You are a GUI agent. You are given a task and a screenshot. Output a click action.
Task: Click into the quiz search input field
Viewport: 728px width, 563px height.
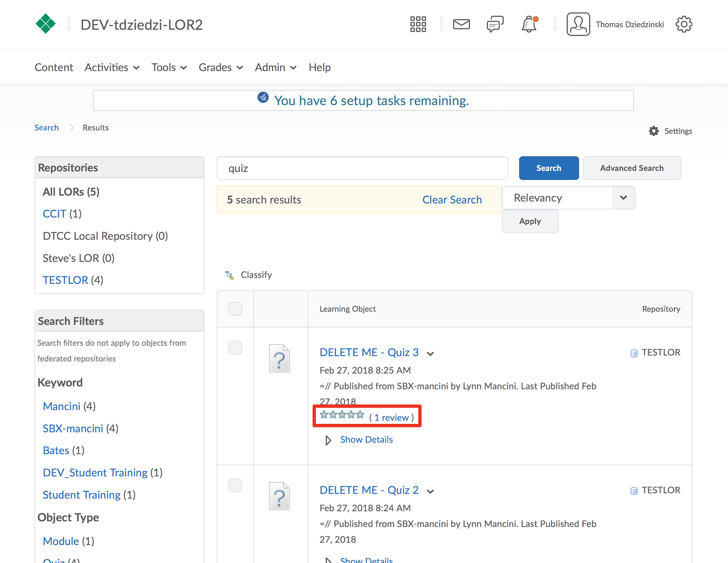coord(362,168)
